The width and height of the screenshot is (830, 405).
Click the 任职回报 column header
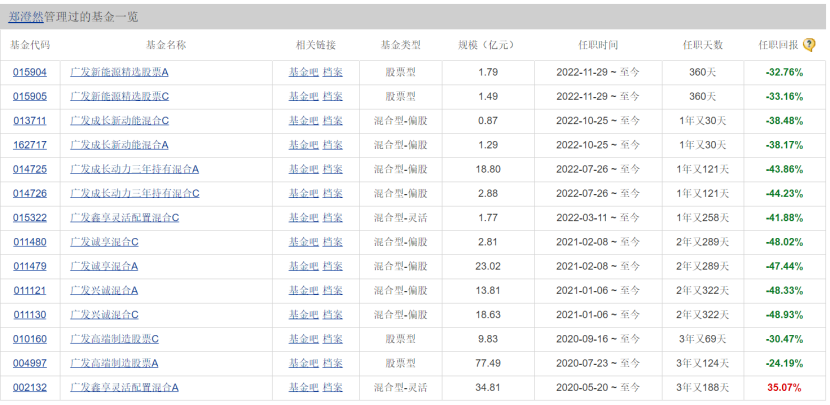777,45
